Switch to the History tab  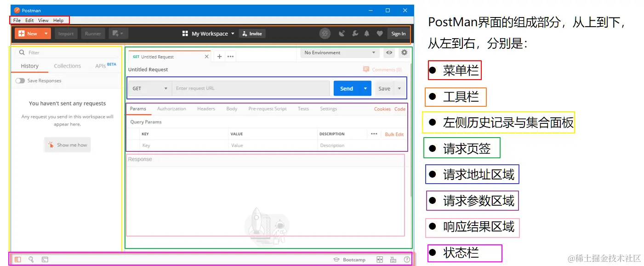29,66
